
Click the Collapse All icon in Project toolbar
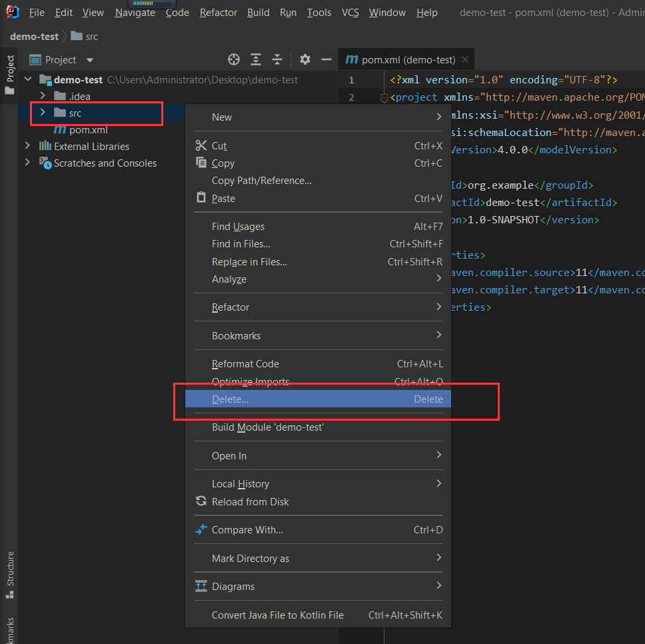(277, 60)
